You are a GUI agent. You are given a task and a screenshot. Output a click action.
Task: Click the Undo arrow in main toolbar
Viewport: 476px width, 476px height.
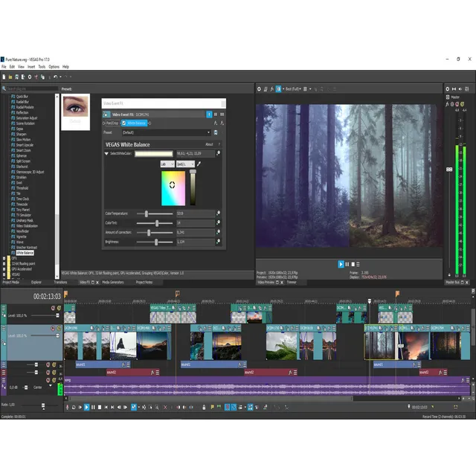(x=55, y=77)
